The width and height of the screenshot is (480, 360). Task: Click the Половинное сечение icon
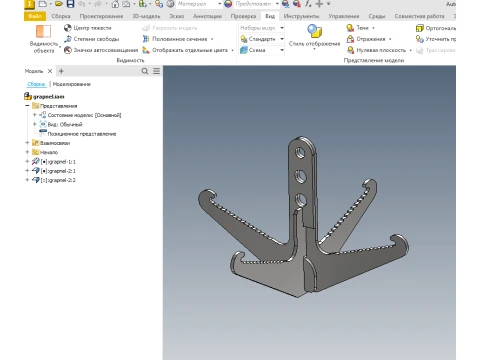[x=146, y=39]
